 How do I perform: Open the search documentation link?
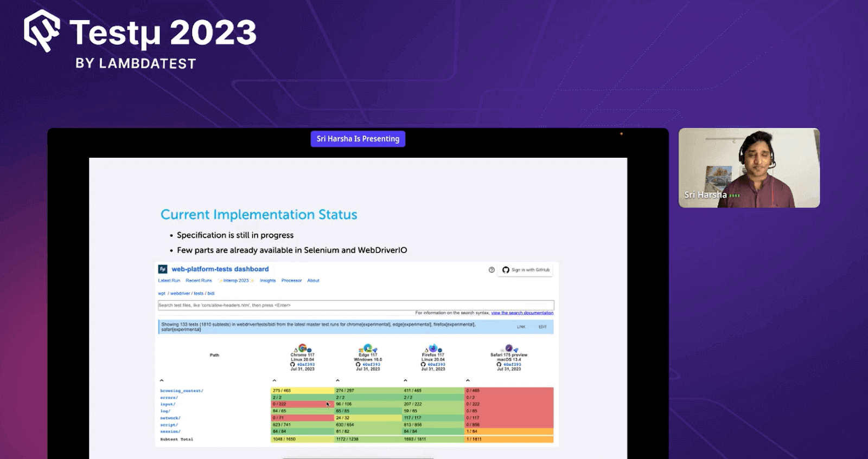click(x=522, y=313)
